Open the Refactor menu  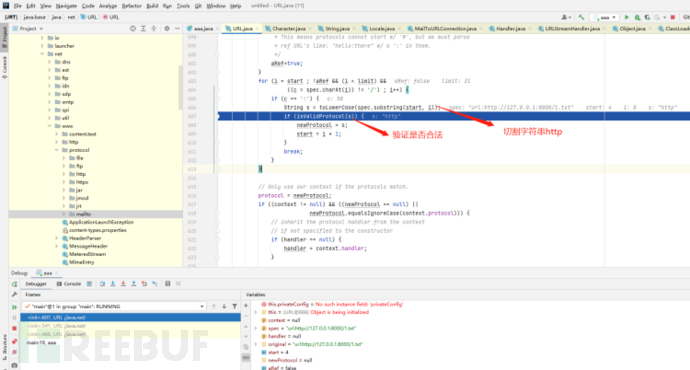132,6
